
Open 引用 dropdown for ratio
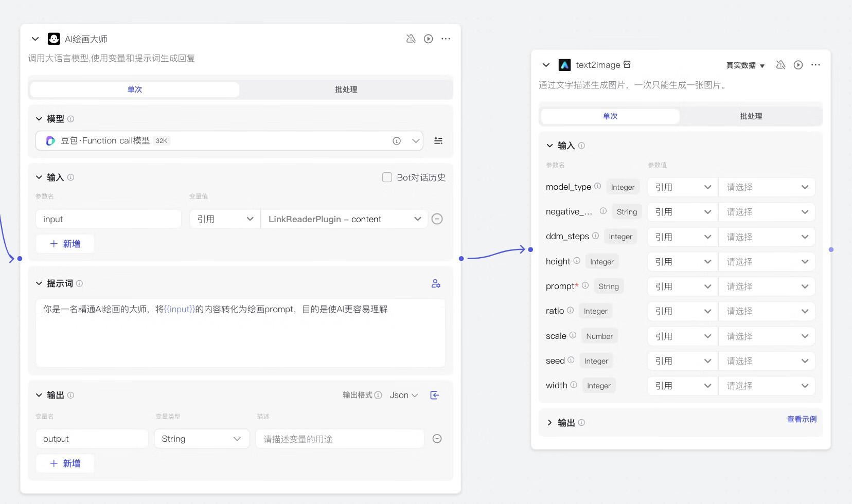[683, 311]
